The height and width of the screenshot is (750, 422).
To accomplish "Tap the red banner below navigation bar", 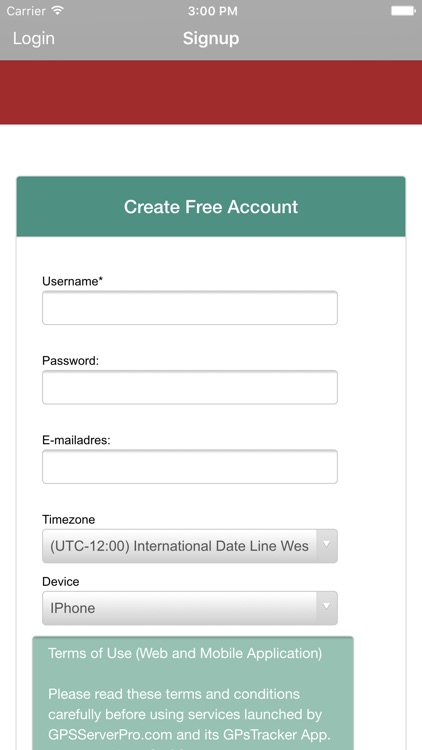I will (211, 92).
